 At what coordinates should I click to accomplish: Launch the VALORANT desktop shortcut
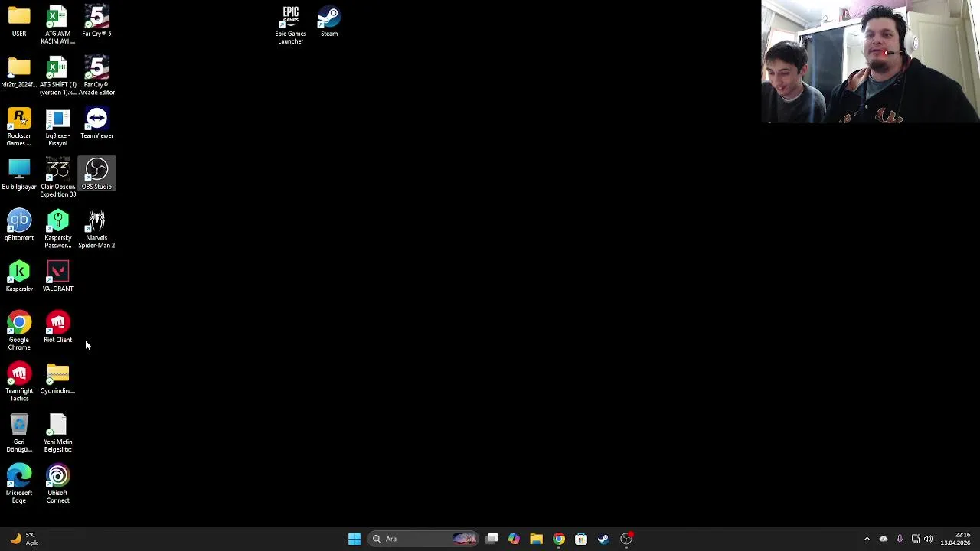[57, 276]
